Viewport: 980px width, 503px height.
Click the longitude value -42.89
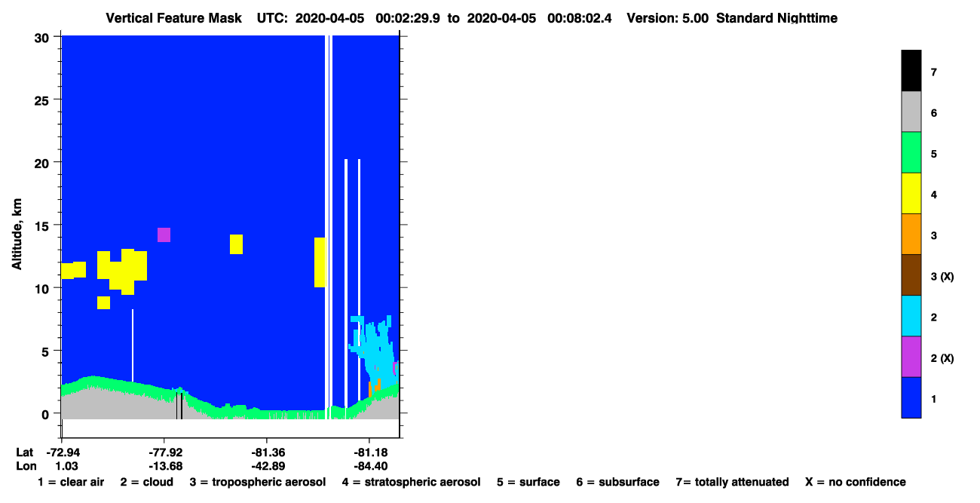[x=267, y=466]
